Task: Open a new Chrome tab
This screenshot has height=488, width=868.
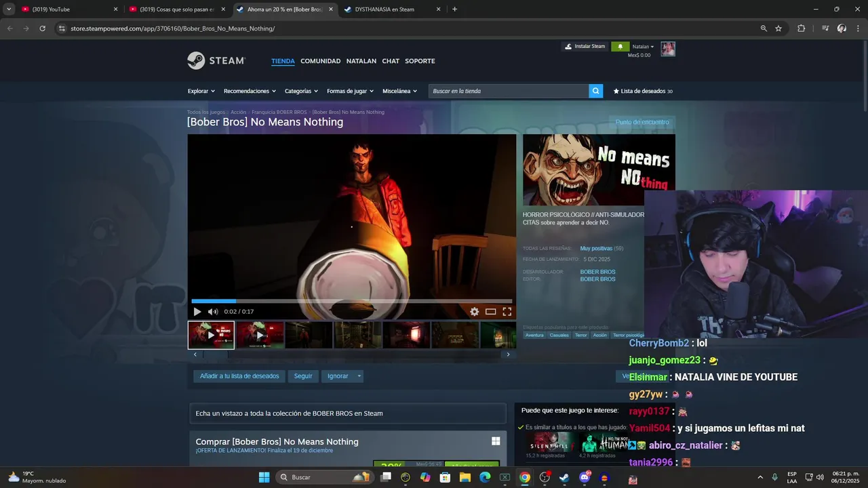Action: (x=454, y=9)
